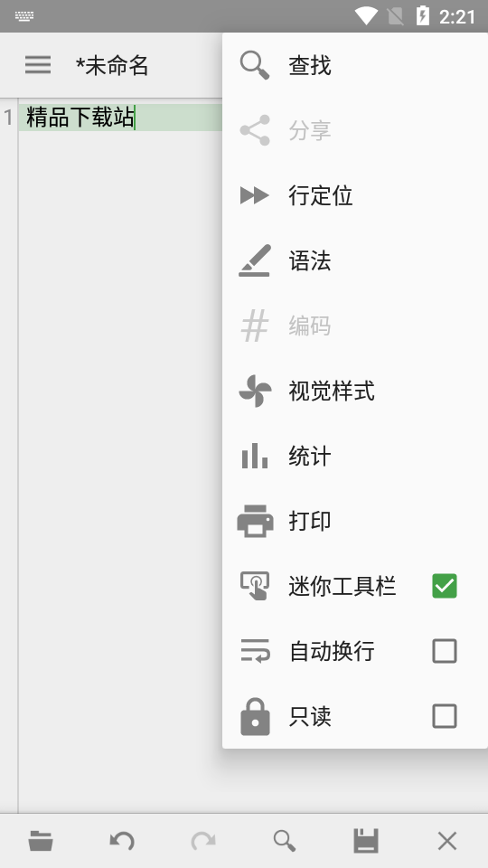Uncheck the 迷你工具栏 checkbox
Screen dimensions: 488x868
click(445, 586)
